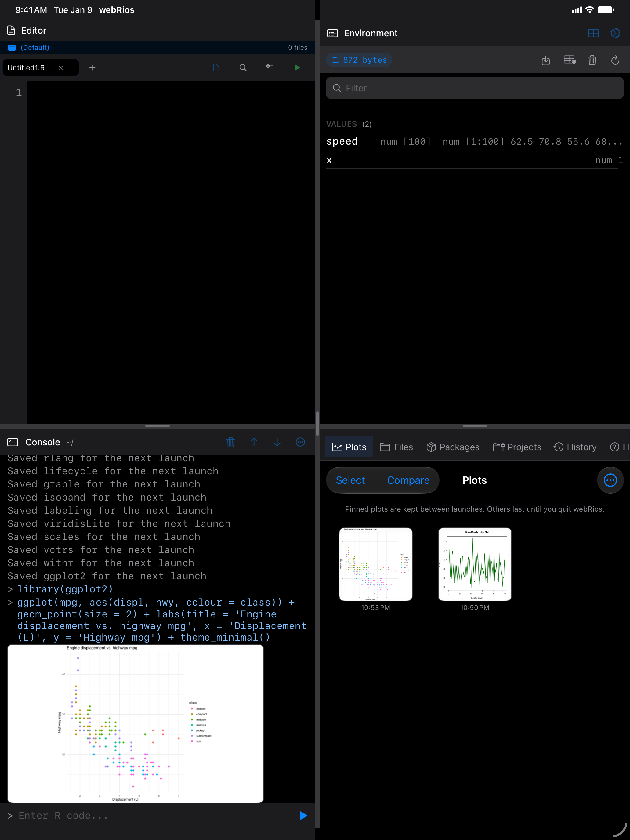Close the Untitled1.R tab
This screenshot has width=630, height=840.
(x=61, y=67)
